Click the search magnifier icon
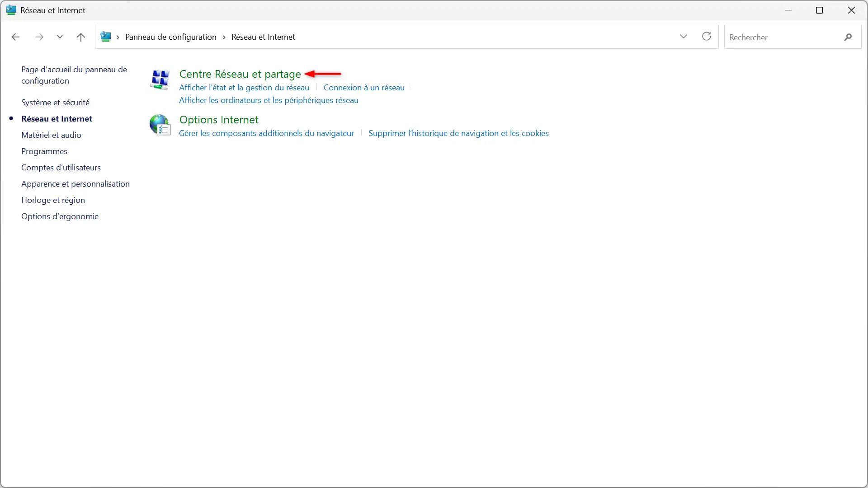The image size is (868, 488). click(x=848, y=37)
